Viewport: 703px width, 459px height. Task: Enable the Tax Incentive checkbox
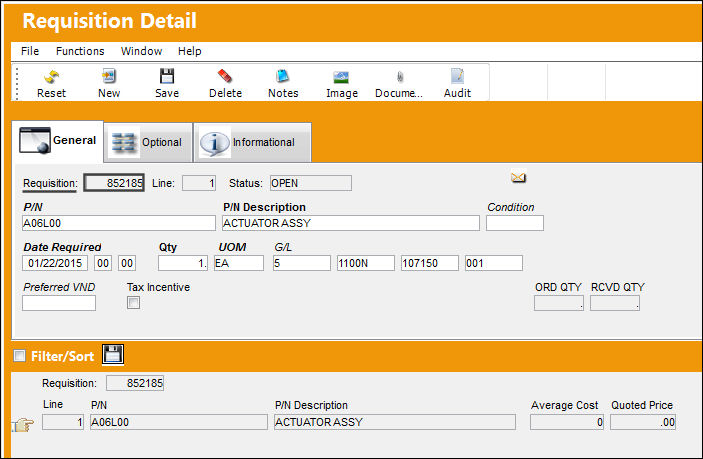click(133, 303)
